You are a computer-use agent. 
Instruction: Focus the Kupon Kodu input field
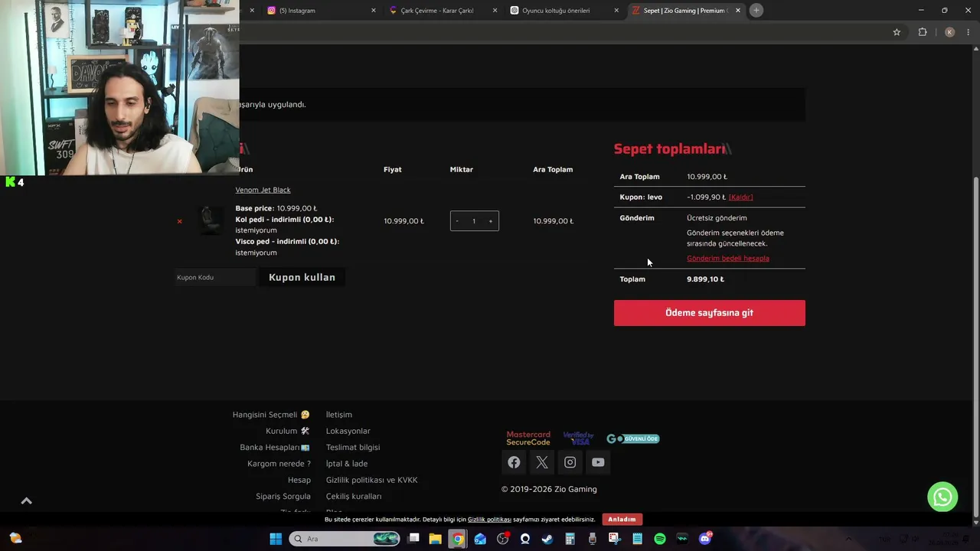click(x=214, y=277)
